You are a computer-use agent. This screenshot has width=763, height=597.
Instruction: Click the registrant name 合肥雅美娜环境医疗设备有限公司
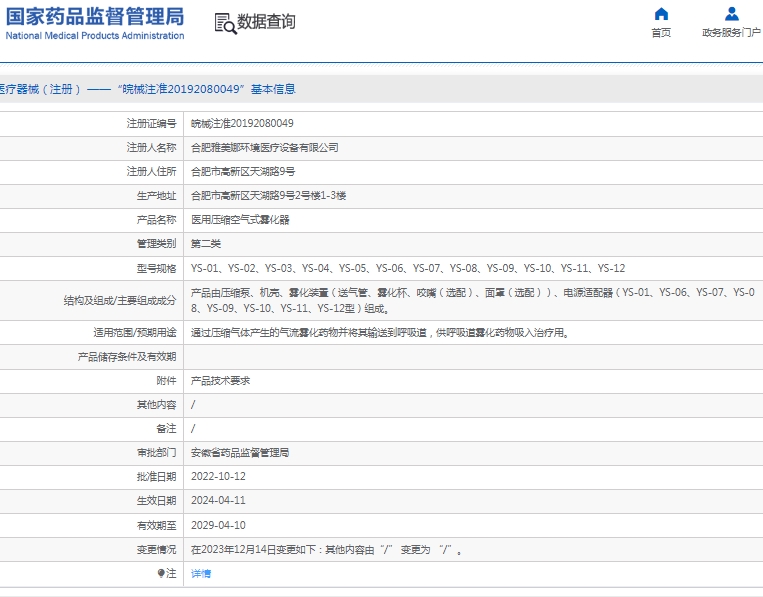[264, 148]
